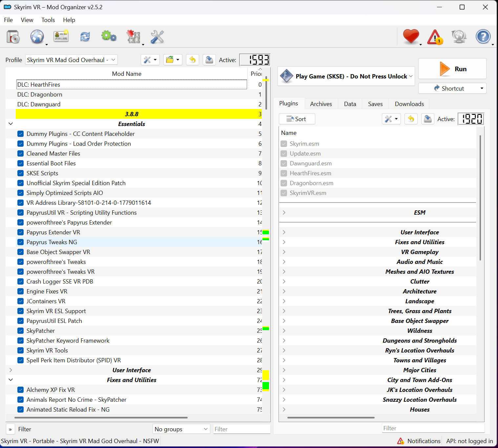The image size is (498, 448).
Task: Click the Sort plugins button
Action: [297, 119]
